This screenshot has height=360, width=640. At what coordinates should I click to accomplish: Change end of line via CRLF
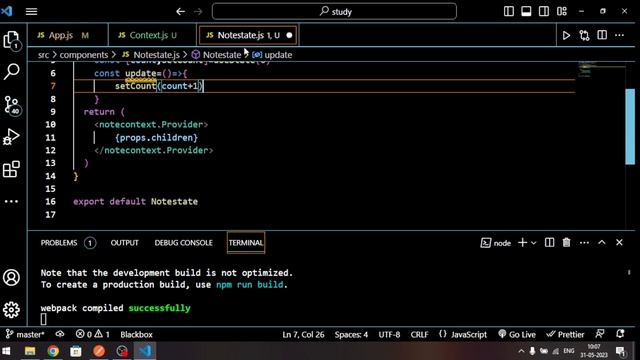pos(419,334)
